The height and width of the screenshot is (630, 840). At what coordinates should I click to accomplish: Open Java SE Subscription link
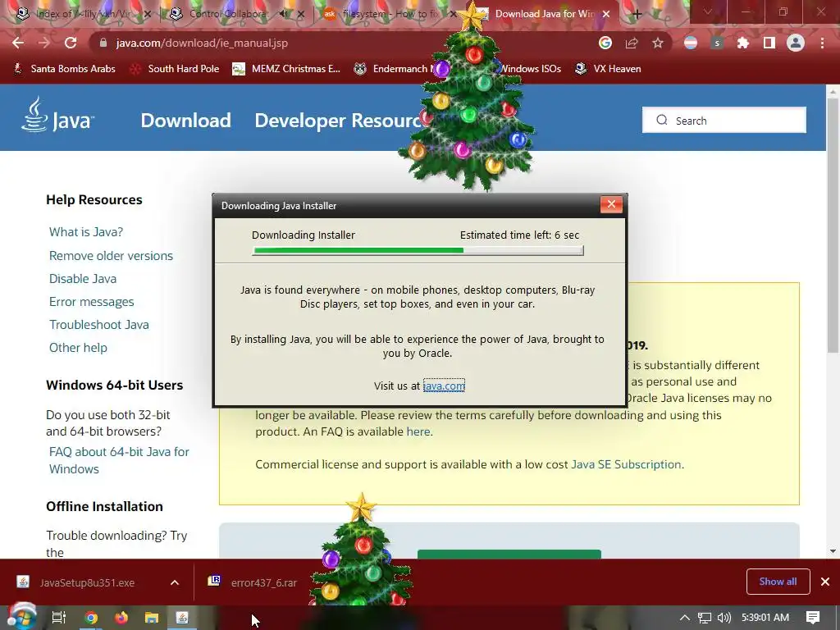626,464
